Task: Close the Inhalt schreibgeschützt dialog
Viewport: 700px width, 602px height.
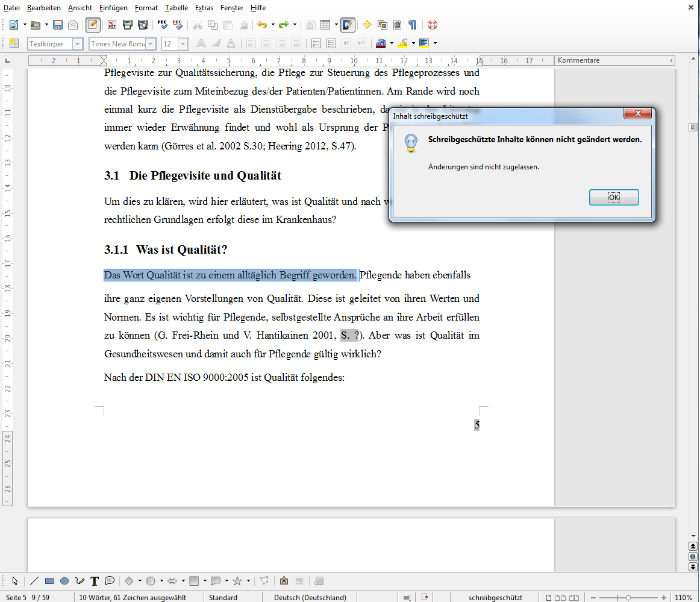Action: [638, 113]
